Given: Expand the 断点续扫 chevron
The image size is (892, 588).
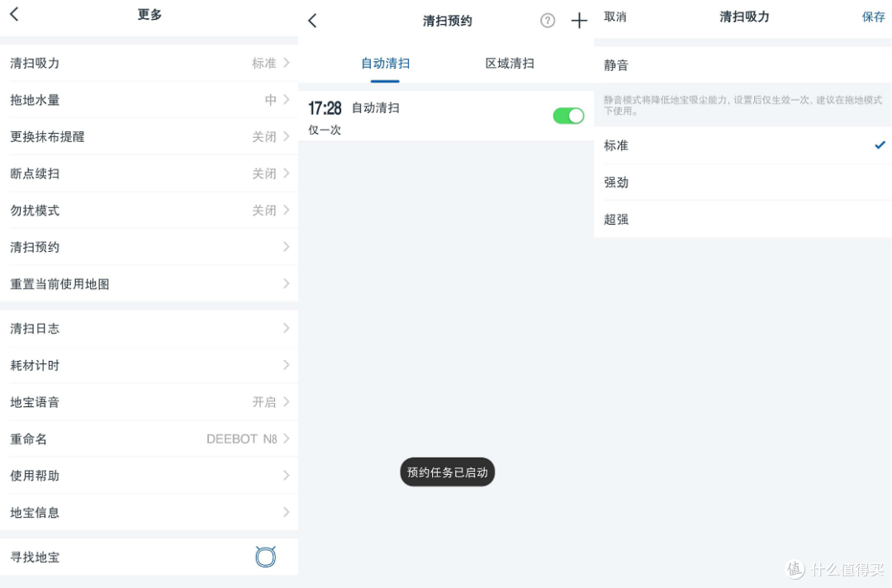Looking at the screenshot, I should click(287, 173).
